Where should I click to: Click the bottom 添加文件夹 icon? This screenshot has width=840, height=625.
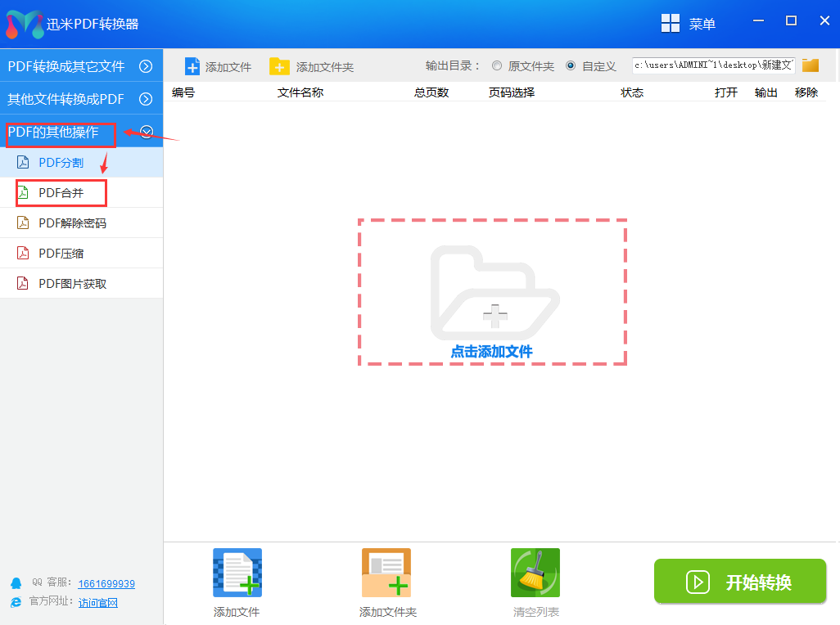click(386, 573)
